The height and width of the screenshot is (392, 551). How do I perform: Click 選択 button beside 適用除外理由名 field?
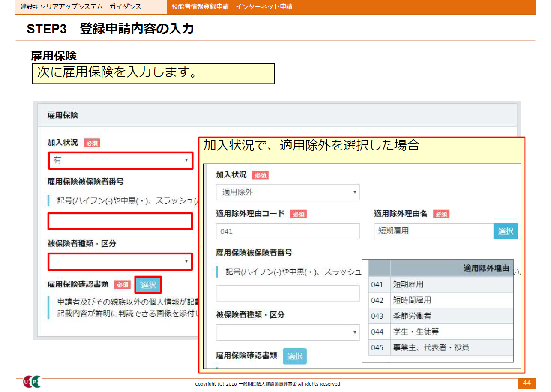506,231
